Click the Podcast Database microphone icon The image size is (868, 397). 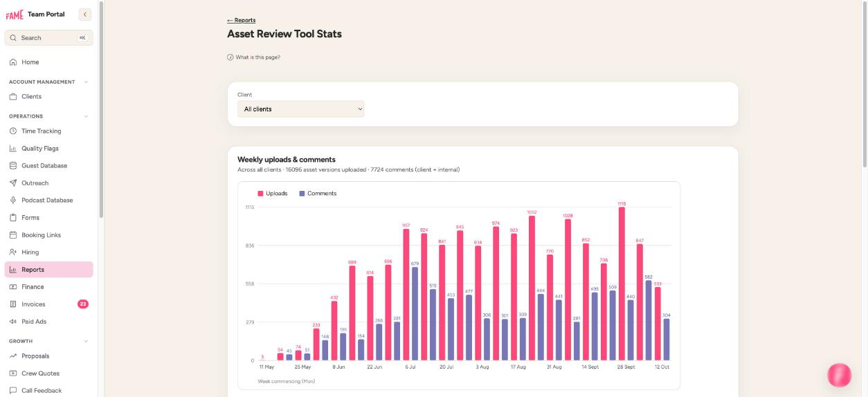coord(13,201)
